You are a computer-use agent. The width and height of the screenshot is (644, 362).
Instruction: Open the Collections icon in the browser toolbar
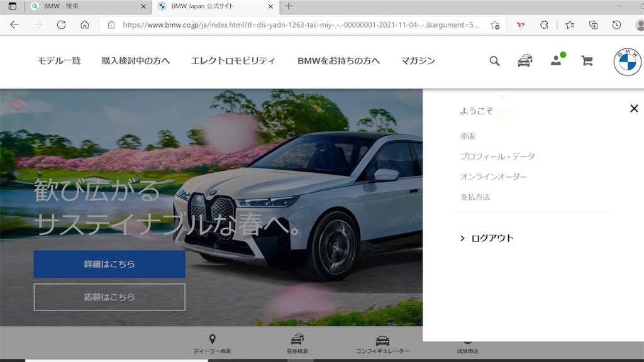pyautogui.click(x=592, y=25)
